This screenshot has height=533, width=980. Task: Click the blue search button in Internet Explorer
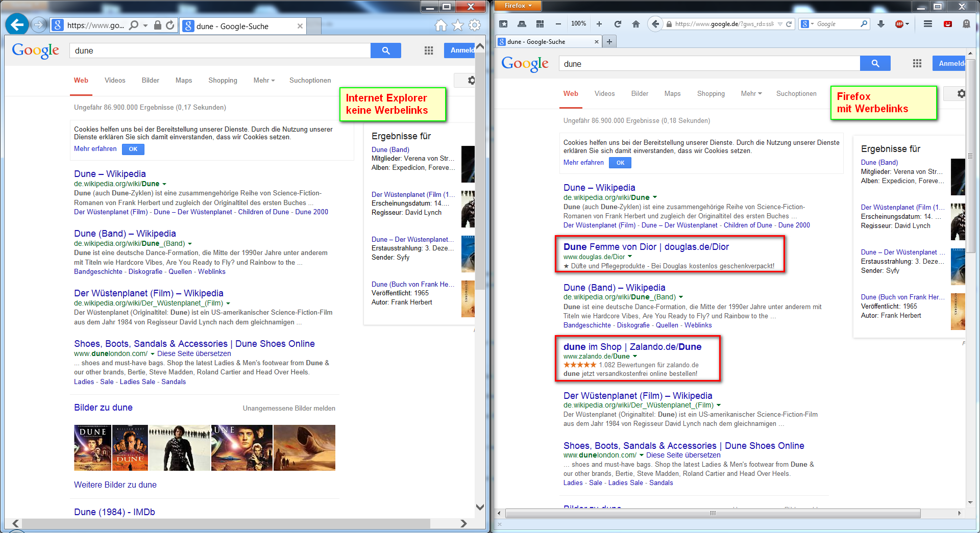[x=386, y=50]
